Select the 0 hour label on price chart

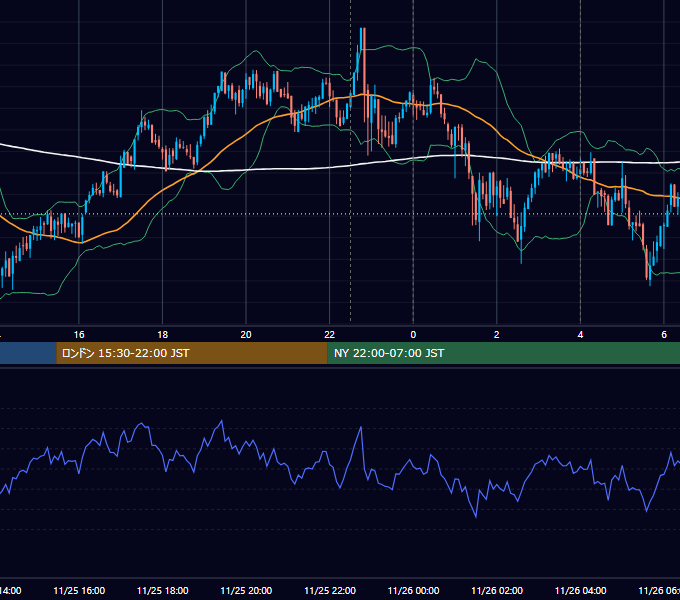413,335
